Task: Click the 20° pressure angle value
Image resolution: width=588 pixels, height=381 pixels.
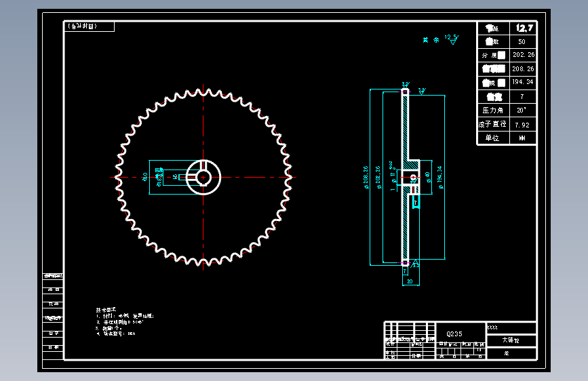Action: [522, 111]
